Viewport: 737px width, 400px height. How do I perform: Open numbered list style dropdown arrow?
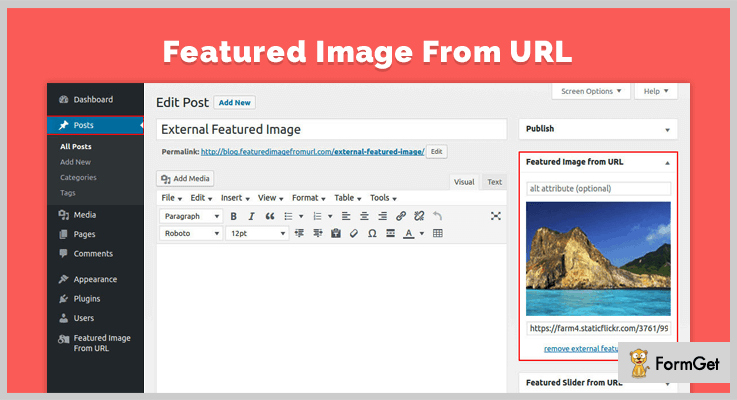pyautogui.click(x=330, y=216)
